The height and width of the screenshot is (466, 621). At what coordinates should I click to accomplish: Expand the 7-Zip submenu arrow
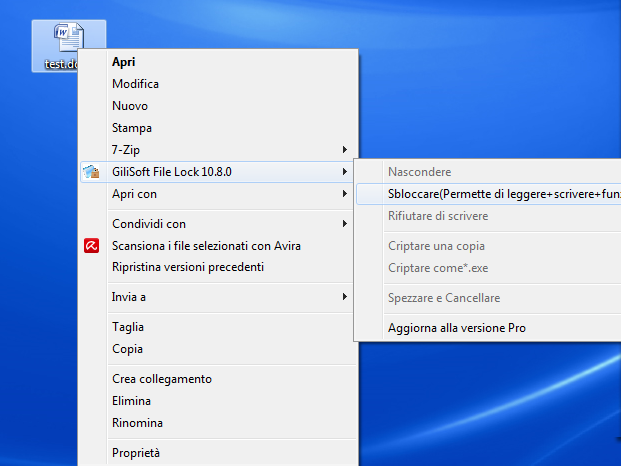[x=345, y=150]
